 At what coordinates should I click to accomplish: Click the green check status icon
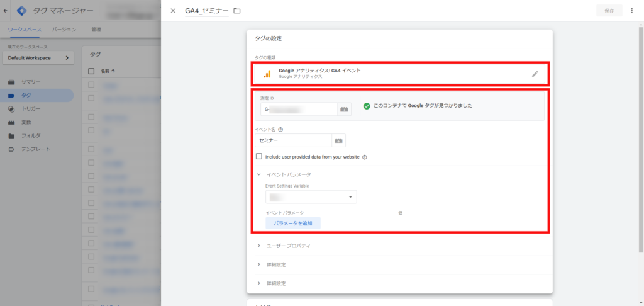[367, 106]
